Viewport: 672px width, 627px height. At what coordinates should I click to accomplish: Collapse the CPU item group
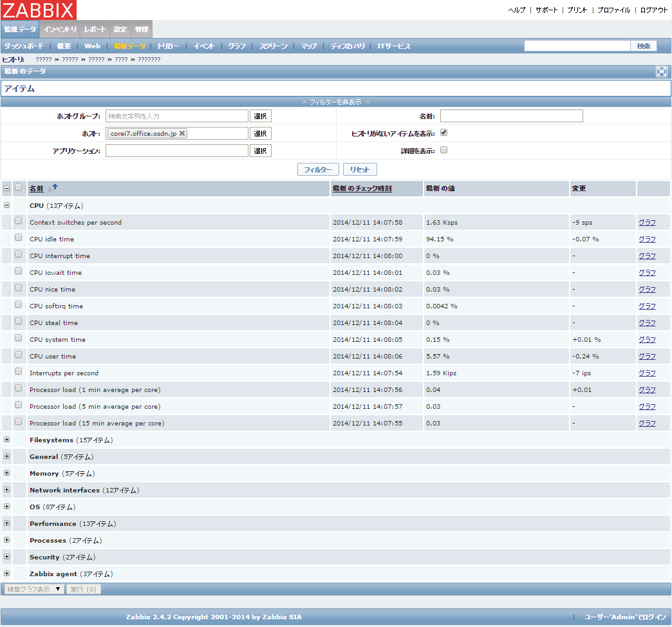click(7, 205)
